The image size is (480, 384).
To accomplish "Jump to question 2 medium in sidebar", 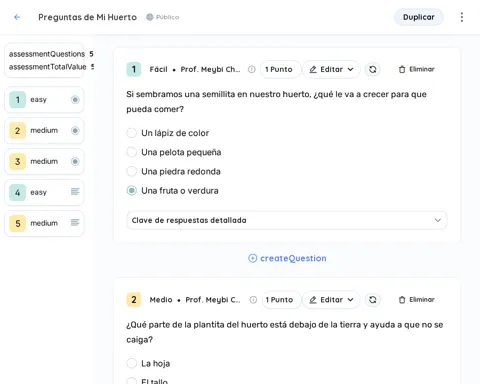I will [x=44, y=131].
